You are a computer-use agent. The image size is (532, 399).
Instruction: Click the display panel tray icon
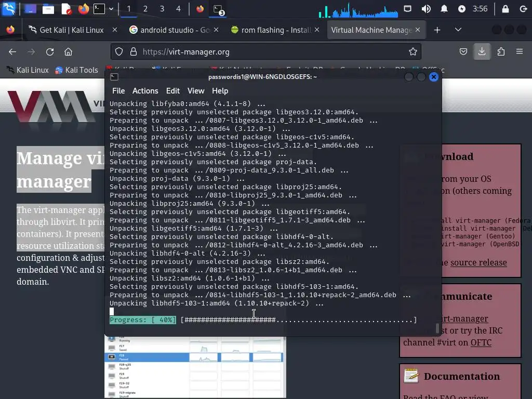tap(407, 8)
